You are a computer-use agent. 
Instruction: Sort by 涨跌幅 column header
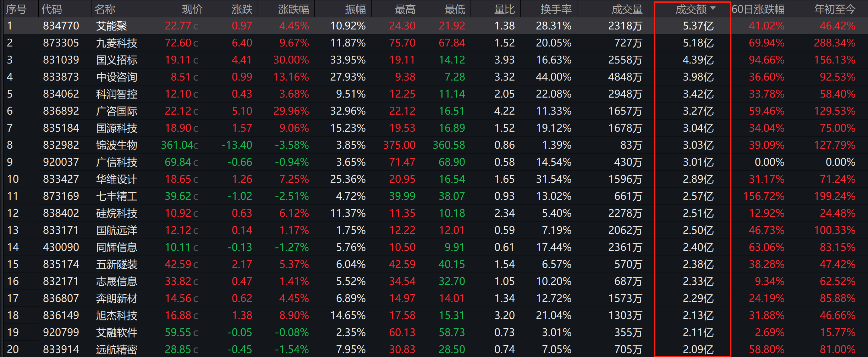(x=293, y=9)
